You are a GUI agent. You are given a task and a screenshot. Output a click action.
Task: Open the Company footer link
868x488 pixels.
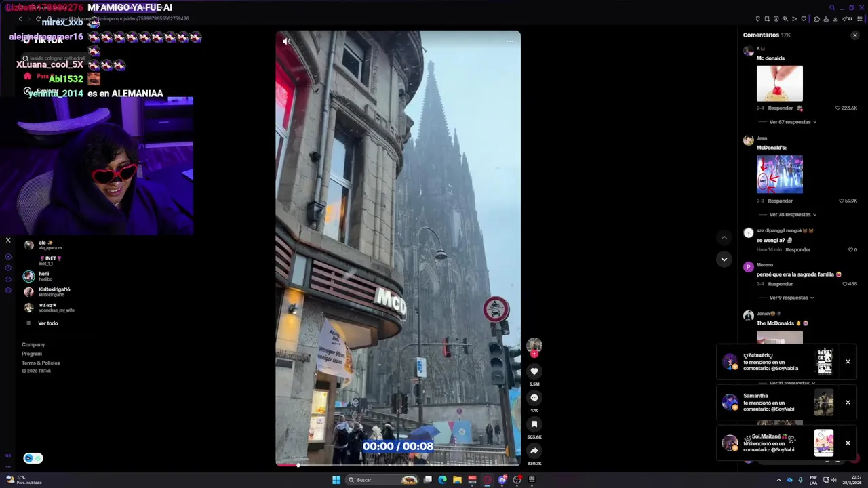coord(33,345)
